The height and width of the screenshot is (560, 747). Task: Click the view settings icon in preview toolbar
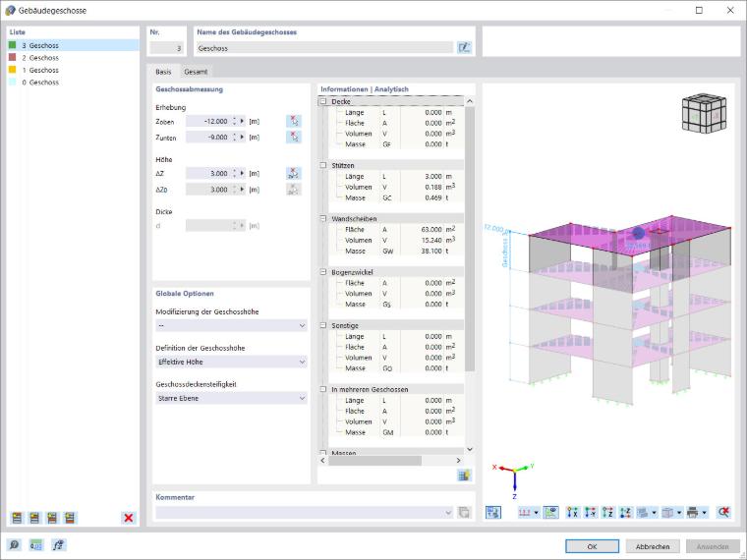493,513
